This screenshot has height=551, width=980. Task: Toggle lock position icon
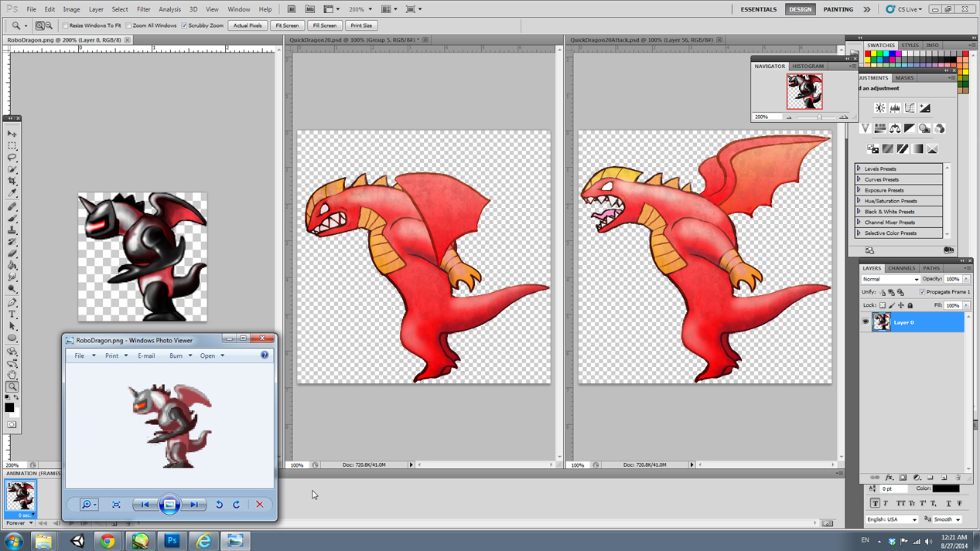click(x=901, y=305)
